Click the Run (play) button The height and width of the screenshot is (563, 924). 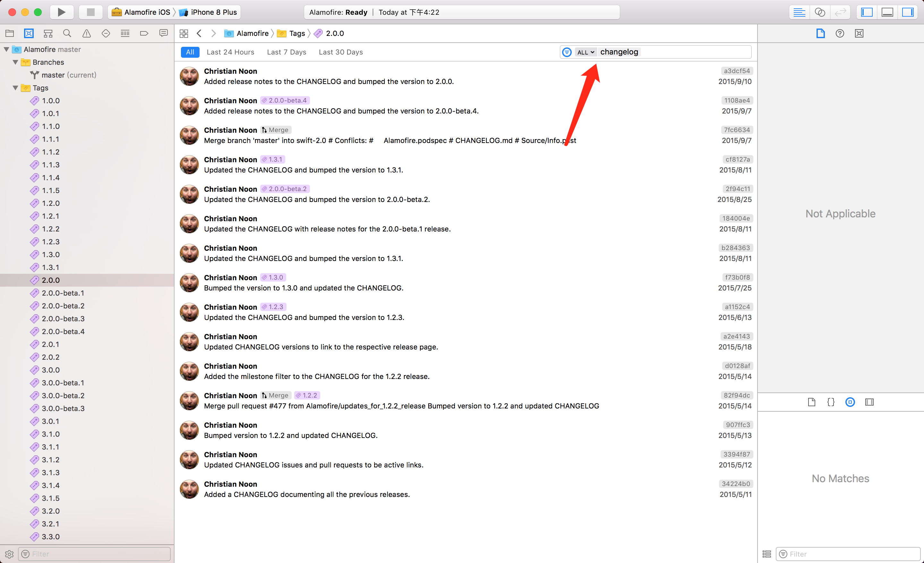62,12
